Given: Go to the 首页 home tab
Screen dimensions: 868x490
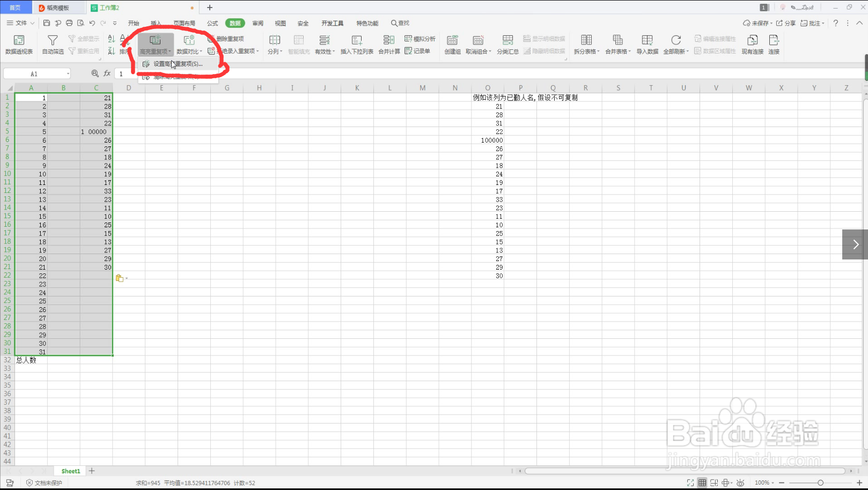Looking at the screenshot, I should coord(16,8).
